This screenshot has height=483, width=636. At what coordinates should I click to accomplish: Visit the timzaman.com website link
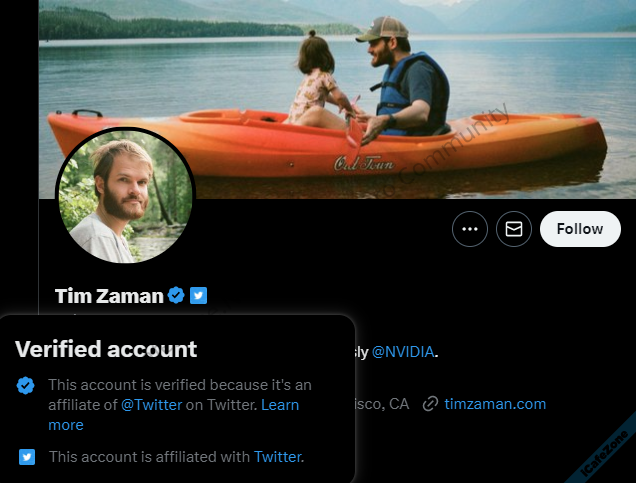pyautogui.click(x=495, y=404)
